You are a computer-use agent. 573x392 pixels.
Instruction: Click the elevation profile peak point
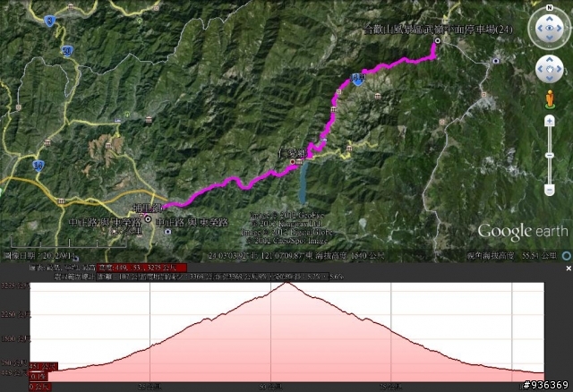287,283
